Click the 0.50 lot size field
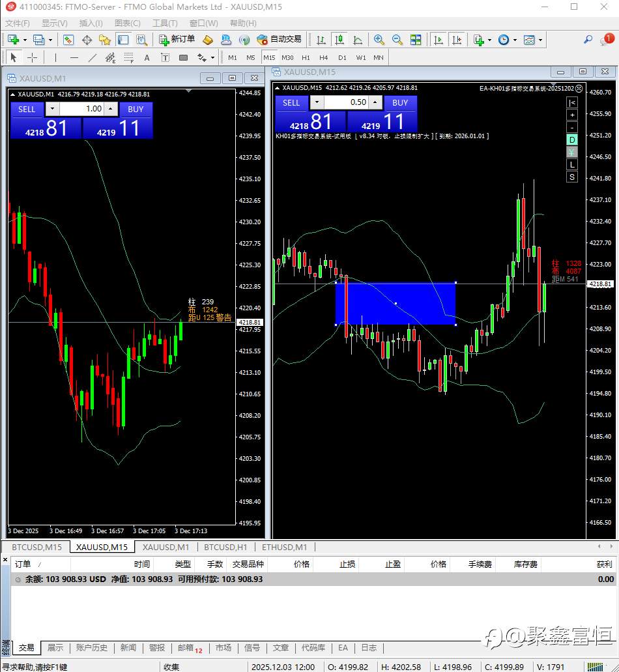Image resolution: width=619 pixels, height=672 pixels. coord(346,102)
